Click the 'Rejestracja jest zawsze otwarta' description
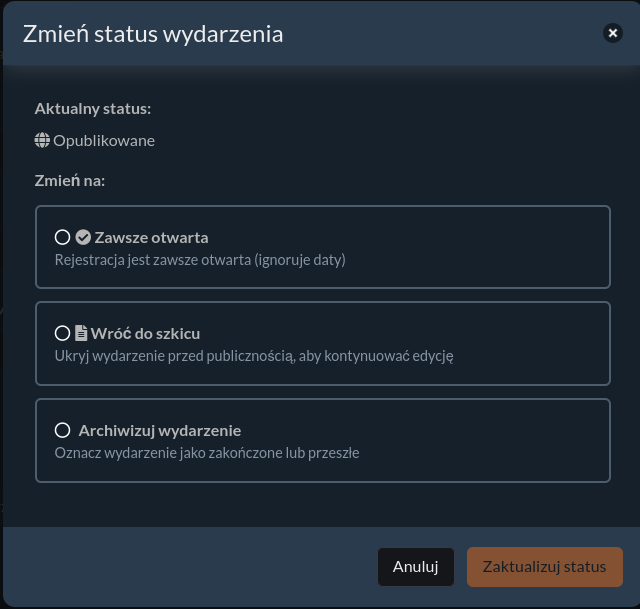 [x=199, y=260]
